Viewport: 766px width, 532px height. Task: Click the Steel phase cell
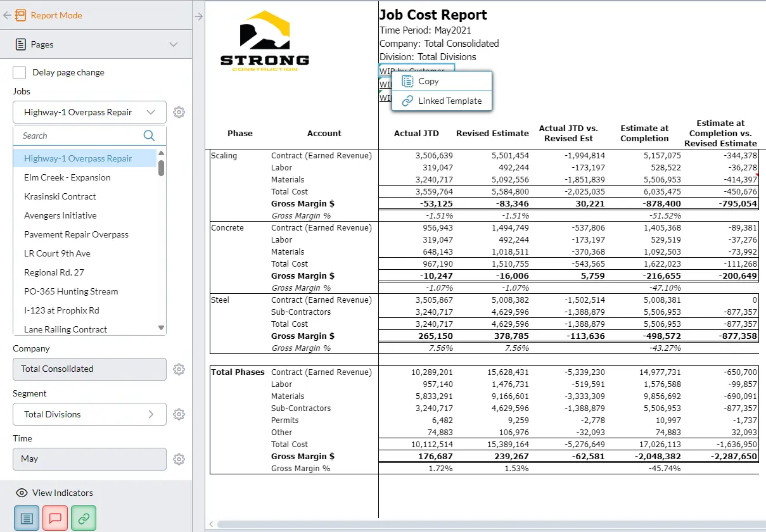point(220,300)
